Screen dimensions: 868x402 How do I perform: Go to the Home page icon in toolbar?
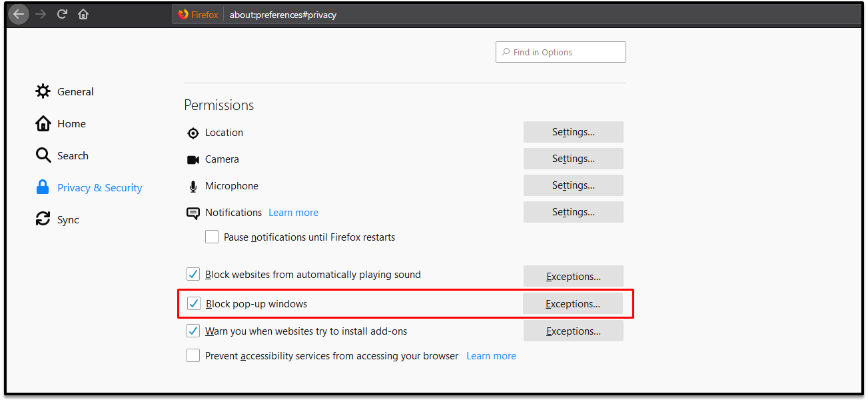(x=83, y=14)
